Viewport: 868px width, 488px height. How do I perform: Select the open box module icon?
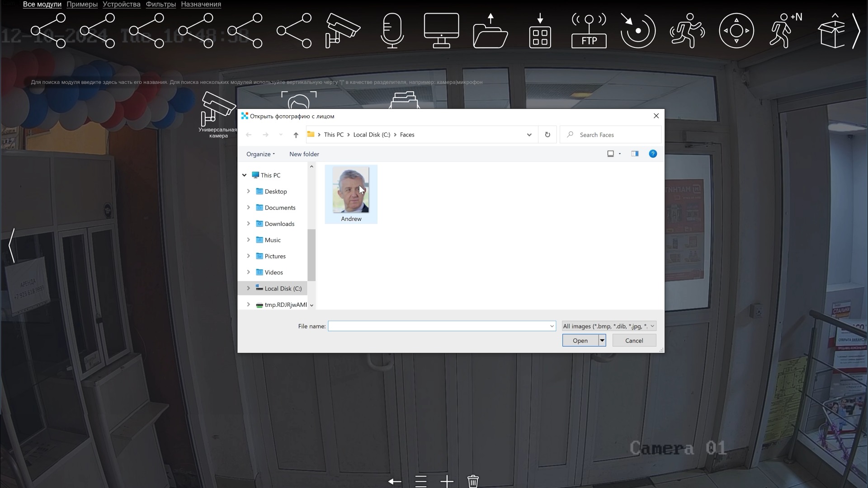click(x=831, y=31)
